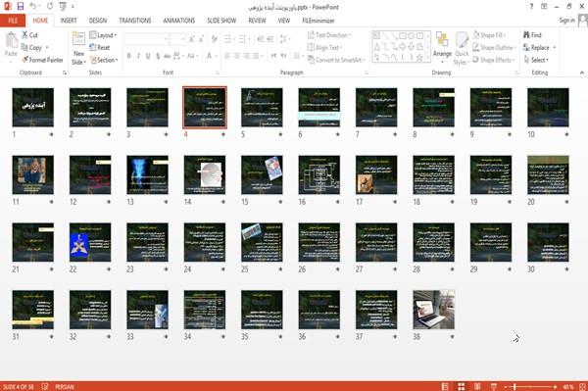The width and height of the screenshot is (588, 391).
Task: Add a New Slide
Action: tap(78, 48)
